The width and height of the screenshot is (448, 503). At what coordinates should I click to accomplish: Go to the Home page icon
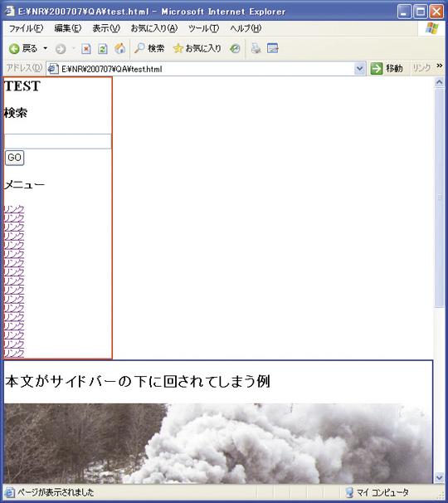(119, 48)
